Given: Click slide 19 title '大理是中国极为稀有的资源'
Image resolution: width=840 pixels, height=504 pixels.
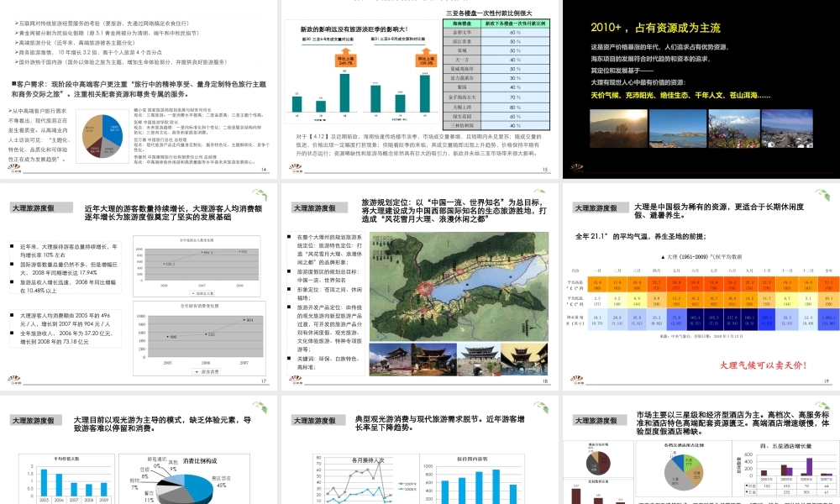Looking at the screenshot, I should [719, 211].
